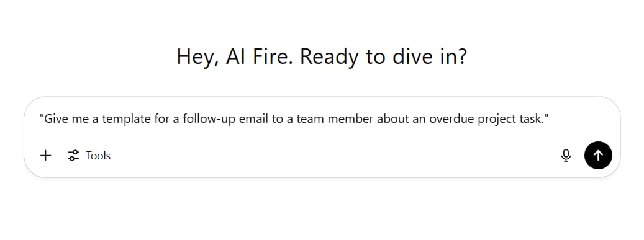Open the Tools sliders icon
This screenshot has height=240, width=644.
[x=73, y=156]
